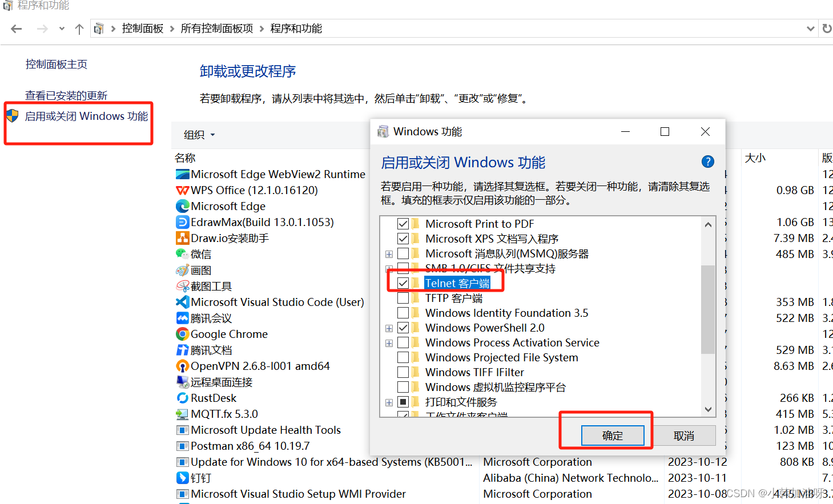Open recent locations dropdown arrow

pos(62,29)
